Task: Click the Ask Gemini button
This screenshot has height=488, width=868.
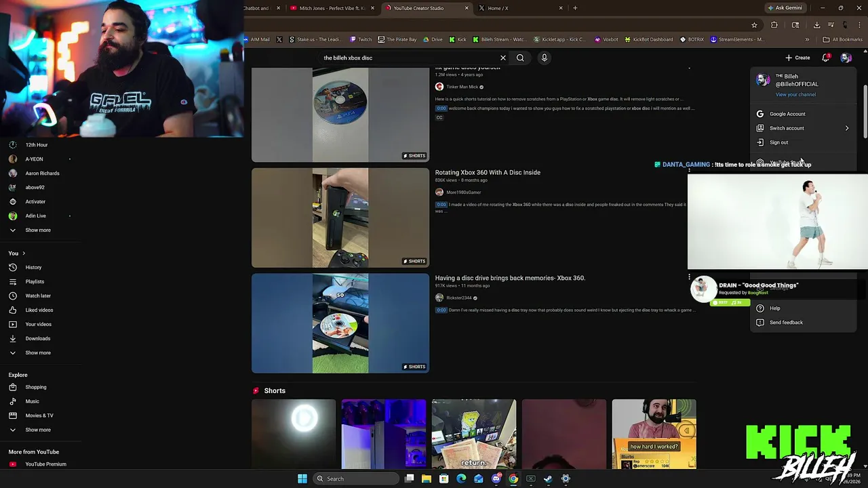Action: click(785, 8)
